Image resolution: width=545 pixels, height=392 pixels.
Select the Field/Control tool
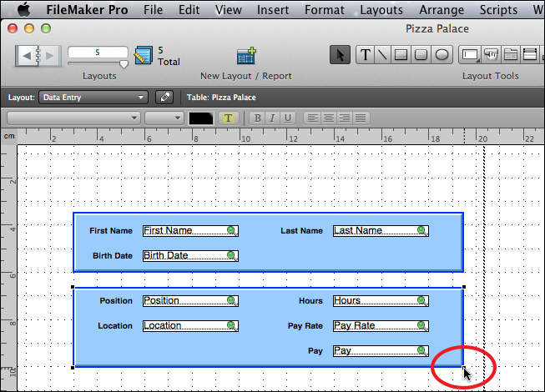tap(470, 55)
